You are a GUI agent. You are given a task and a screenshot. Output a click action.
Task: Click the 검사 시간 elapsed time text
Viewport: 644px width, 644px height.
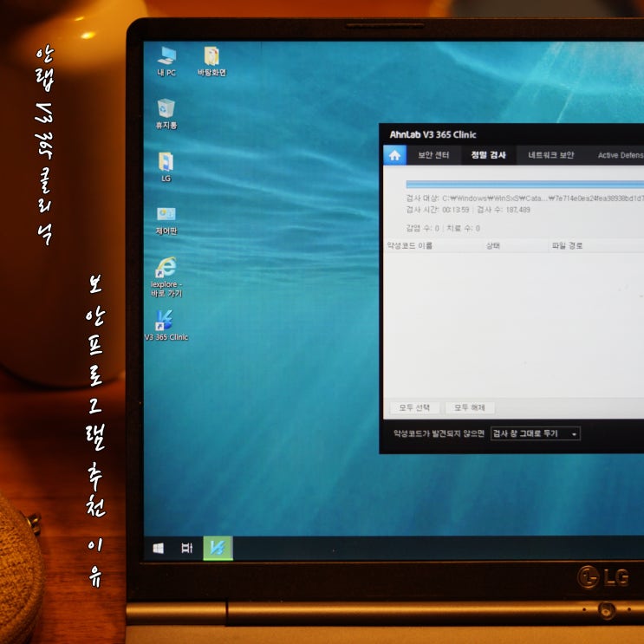click(438, 210)
